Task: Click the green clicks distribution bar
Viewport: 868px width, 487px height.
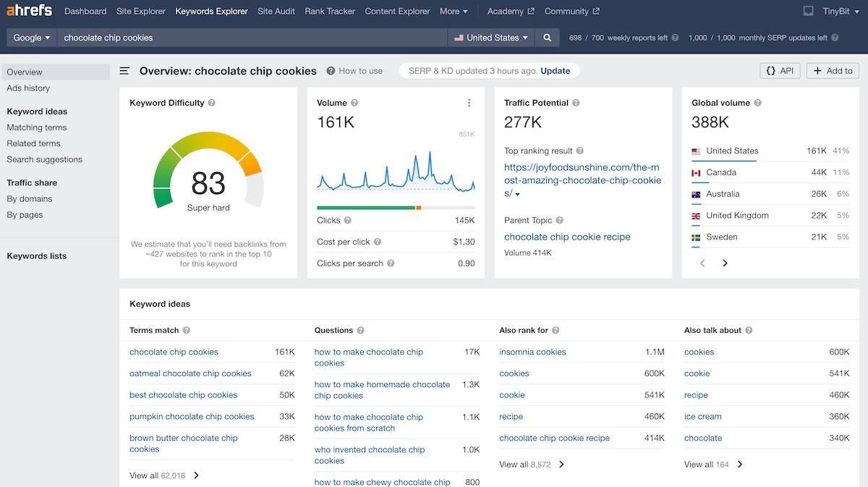Action: coord(365,208)
